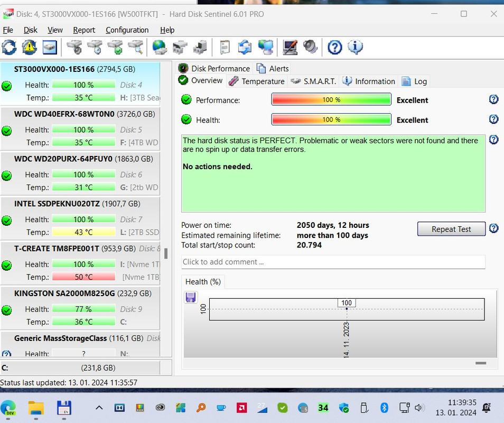Save the health graph using floppy icon
Viewport: 504px width, 423px height.
coord(191,297)
